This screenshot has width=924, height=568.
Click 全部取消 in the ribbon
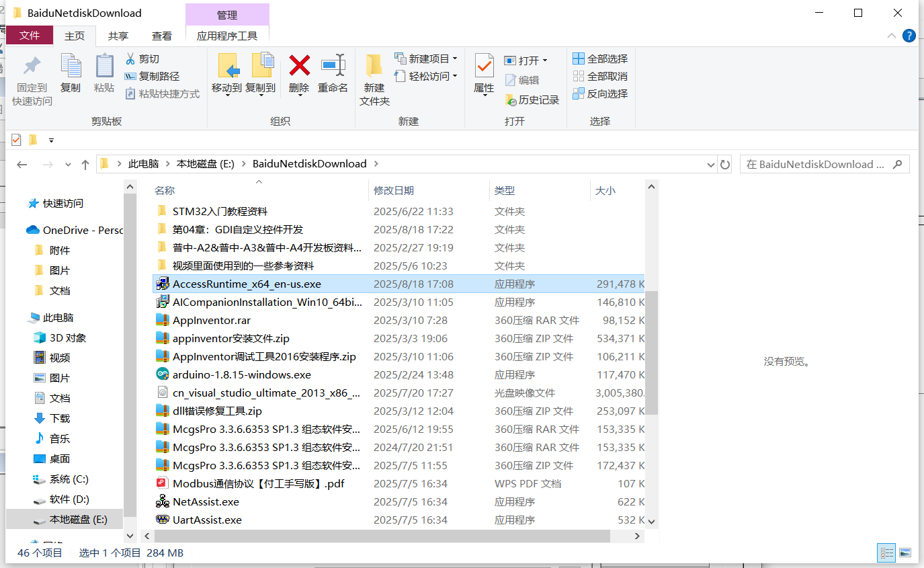[600, 76]
